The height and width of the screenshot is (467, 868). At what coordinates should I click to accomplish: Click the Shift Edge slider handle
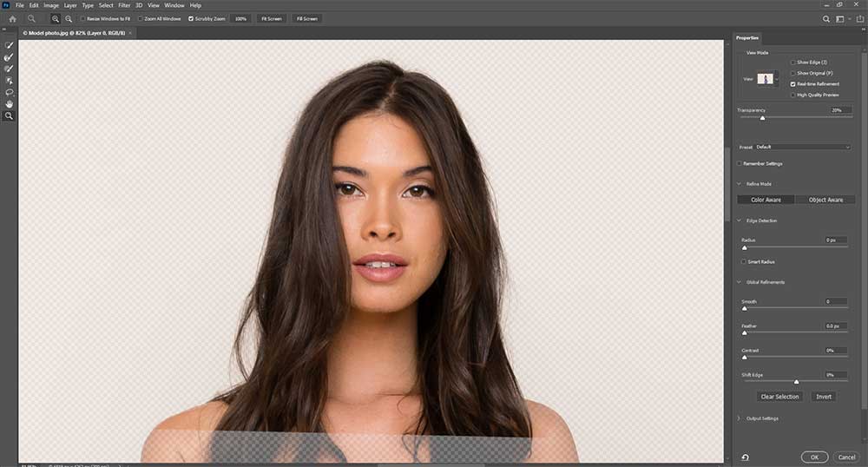click(x=796, y=382)
